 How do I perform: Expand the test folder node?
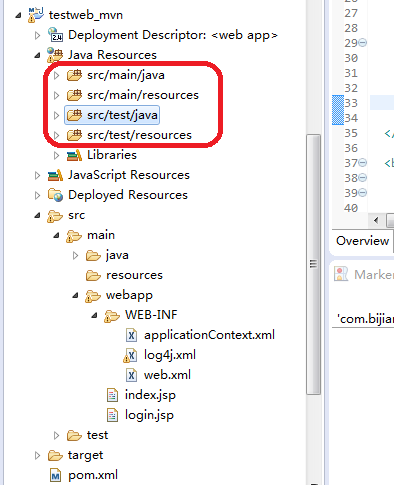(x=56, y=435)
